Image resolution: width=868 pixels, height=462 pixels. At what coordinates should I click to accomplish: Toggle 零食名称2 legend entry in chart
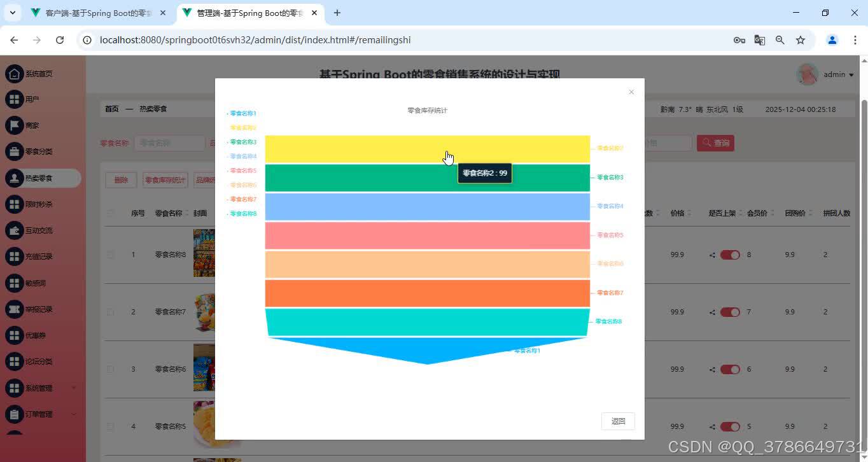click(242, 128)
